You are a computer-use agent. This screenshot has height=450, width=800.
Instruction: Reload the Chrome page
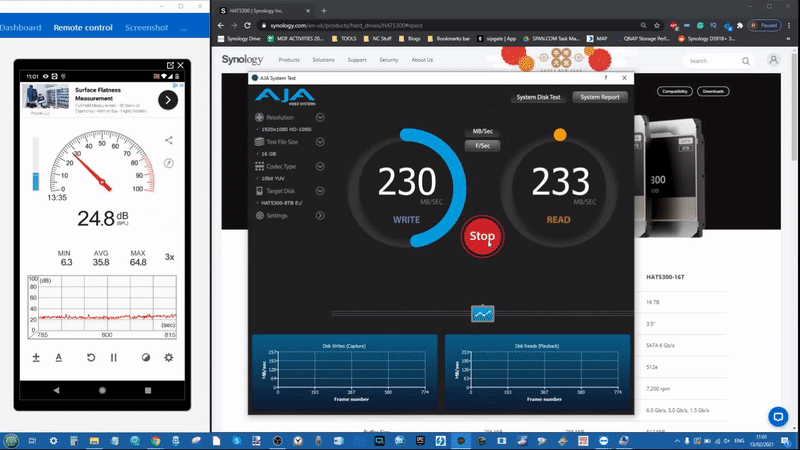[x=247, y=26]
